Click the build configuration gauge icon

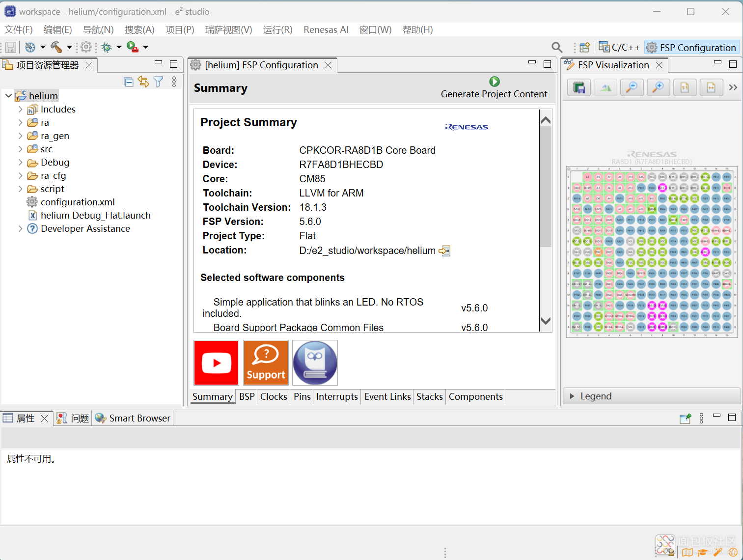point(30,47)
